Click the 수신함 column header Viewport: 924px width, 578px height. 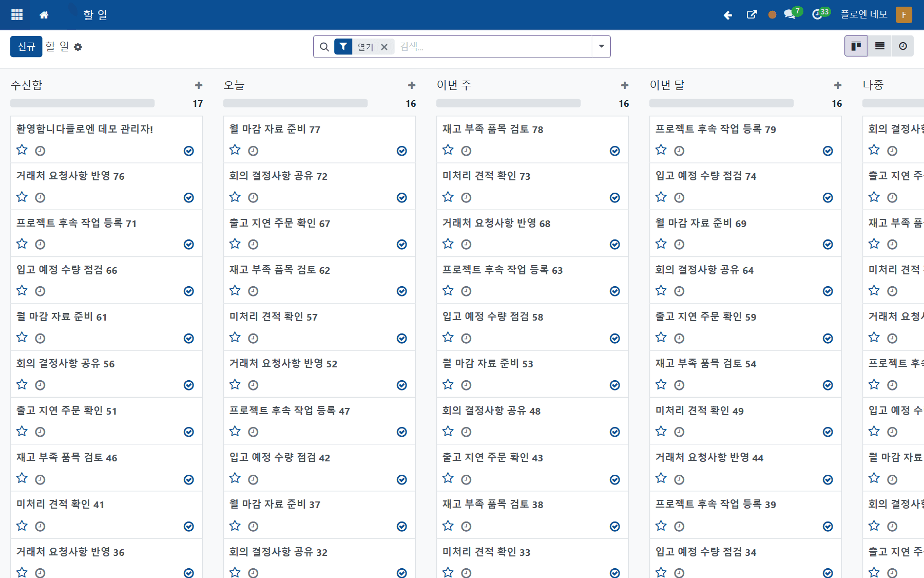[27, 85]
